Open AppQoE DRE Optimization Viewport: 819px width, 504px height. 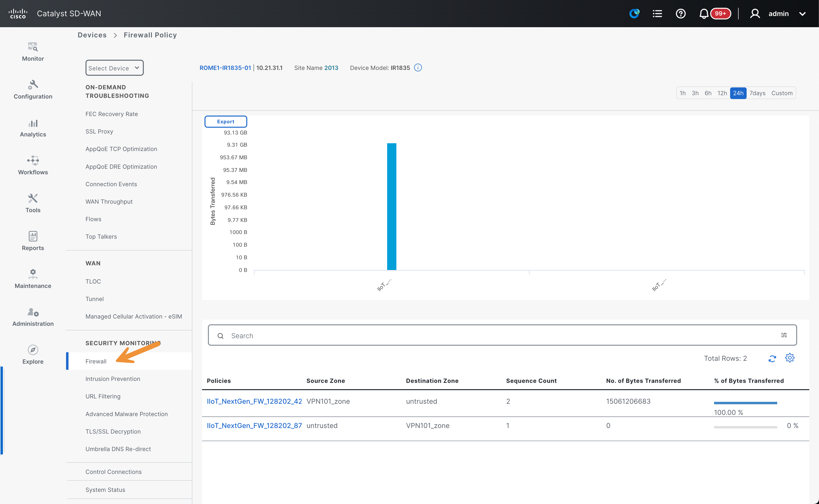click(121, 167)
